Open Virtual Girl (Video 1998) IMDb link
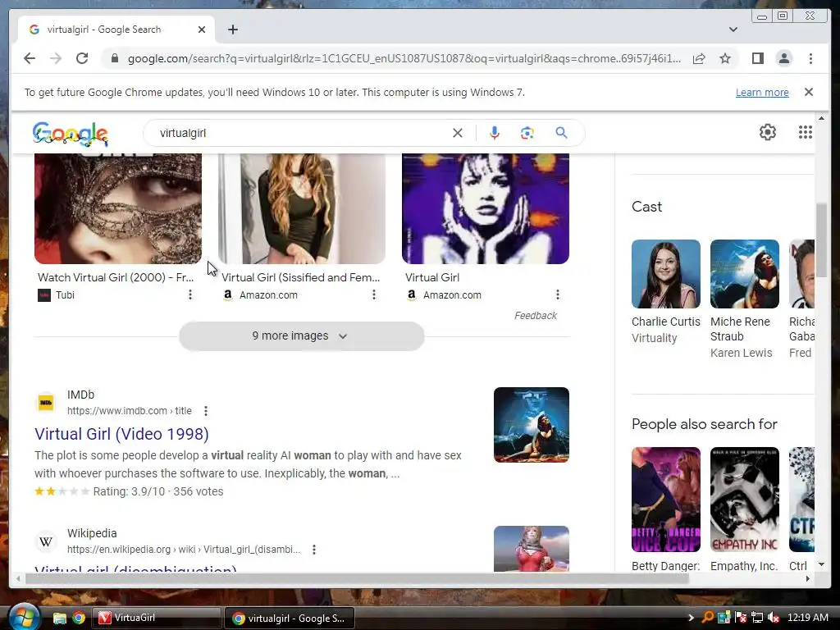This screenshot has height=630, width=840. coord(121,434)
